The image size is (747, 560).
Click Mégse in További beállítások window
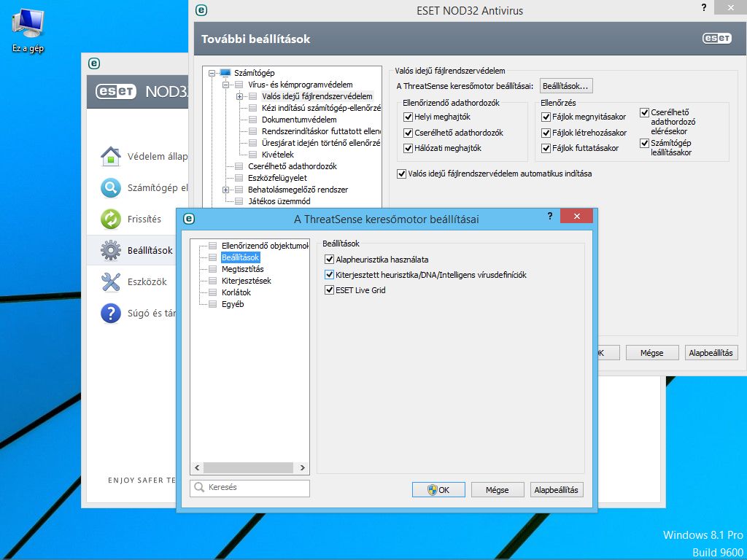651,353
